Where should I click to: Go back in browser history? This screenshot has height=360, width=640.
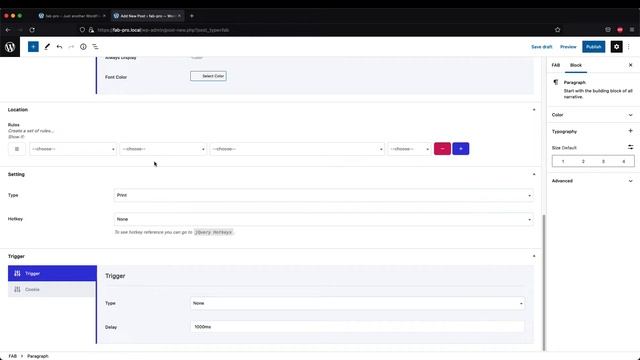(8, 30)
